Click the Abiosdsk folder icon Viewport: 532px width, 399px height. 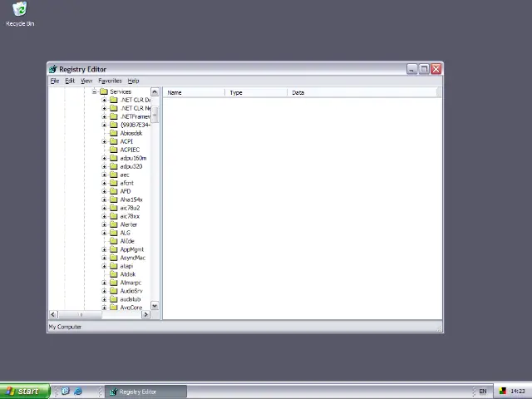(114, 133)
